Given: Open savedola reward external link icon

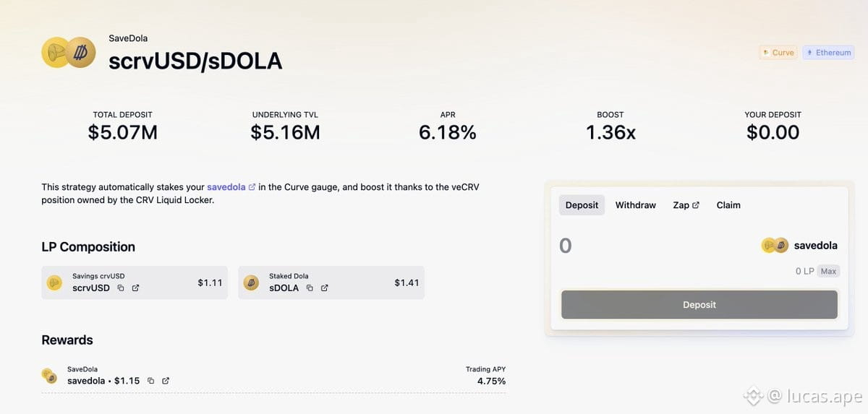Looking at the screenshot, I should pyautogui.click(x=166, y=381).
